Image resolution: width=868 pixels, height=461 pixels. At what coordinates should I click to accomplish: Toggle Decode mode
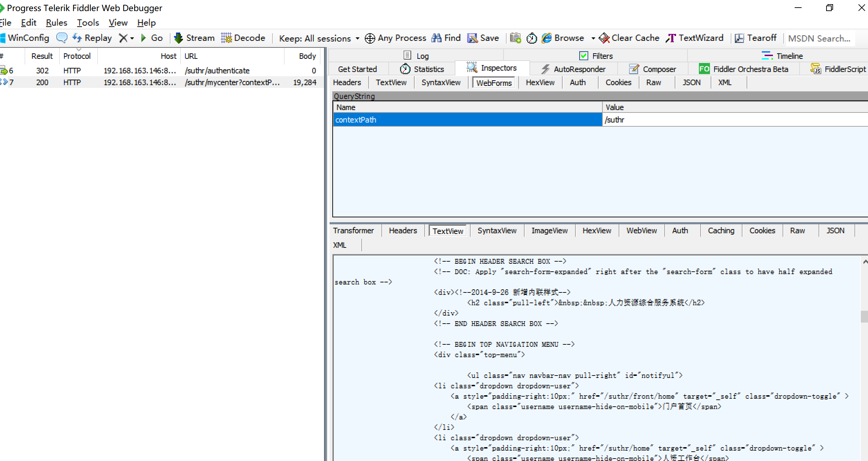(243, 38)
